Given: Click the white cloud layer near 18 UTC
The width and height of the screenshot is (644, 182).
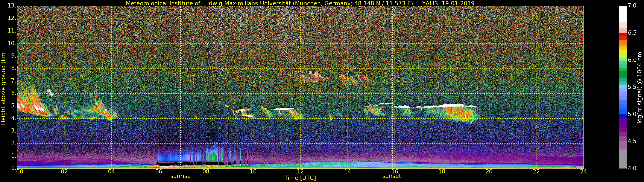Looking at the screenshot, I should [x=446, y=106].
